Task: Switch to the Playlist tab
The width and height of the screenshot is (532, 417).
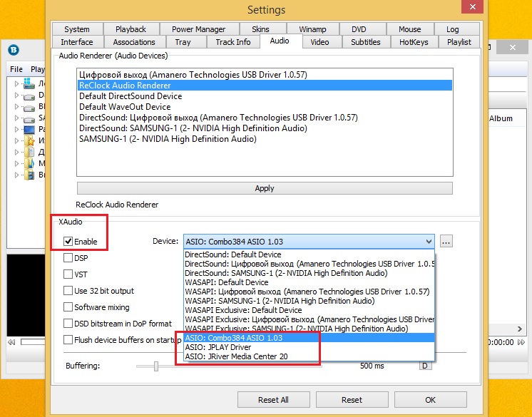Action: 459,42
